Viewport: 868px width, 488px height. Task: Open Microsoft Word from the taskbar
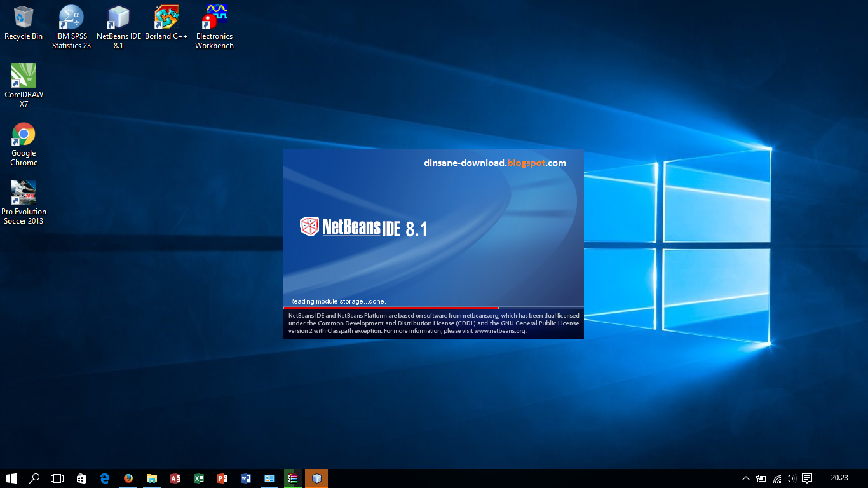pos(246,478)
